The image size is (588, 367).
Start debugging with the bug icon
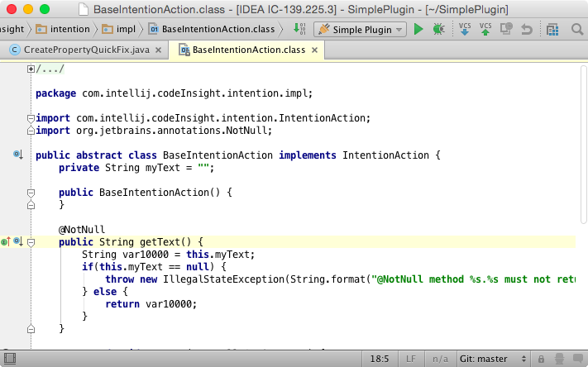click(x=438, y=29)
